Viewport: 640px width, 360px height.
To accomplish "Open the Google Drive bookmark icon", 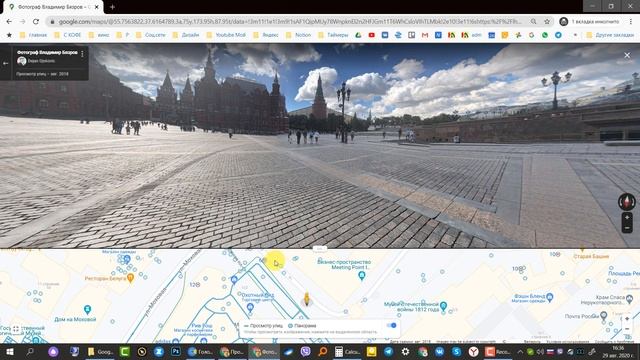I will (358, 35).
